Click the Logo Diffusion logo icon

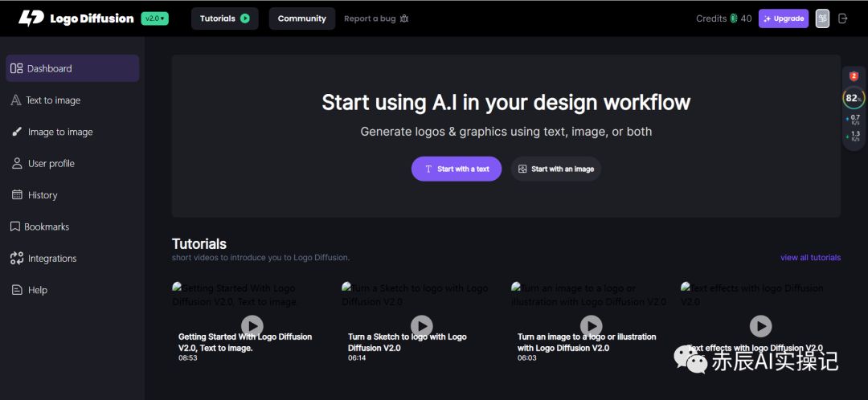[x=31, y=18]
